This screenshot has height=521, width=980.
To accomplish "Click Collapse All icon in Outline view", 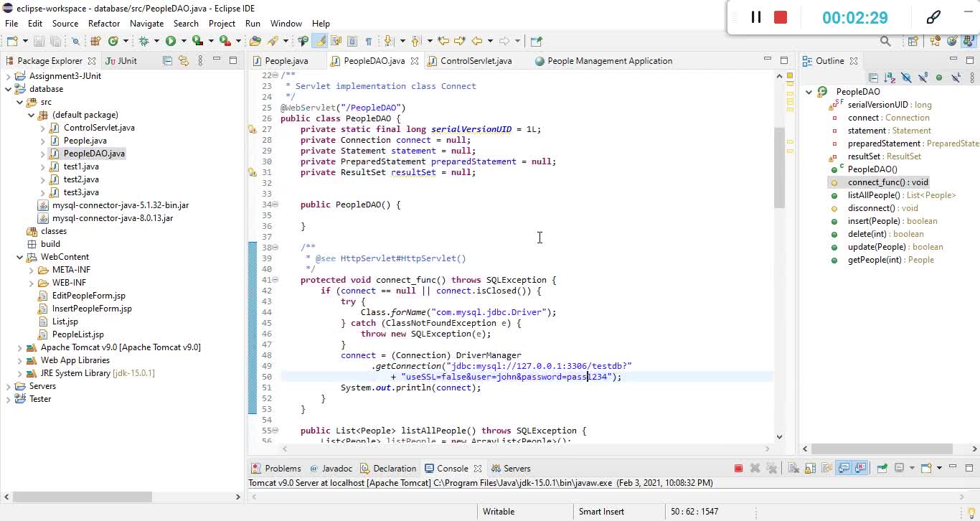I will coord(874,78).
